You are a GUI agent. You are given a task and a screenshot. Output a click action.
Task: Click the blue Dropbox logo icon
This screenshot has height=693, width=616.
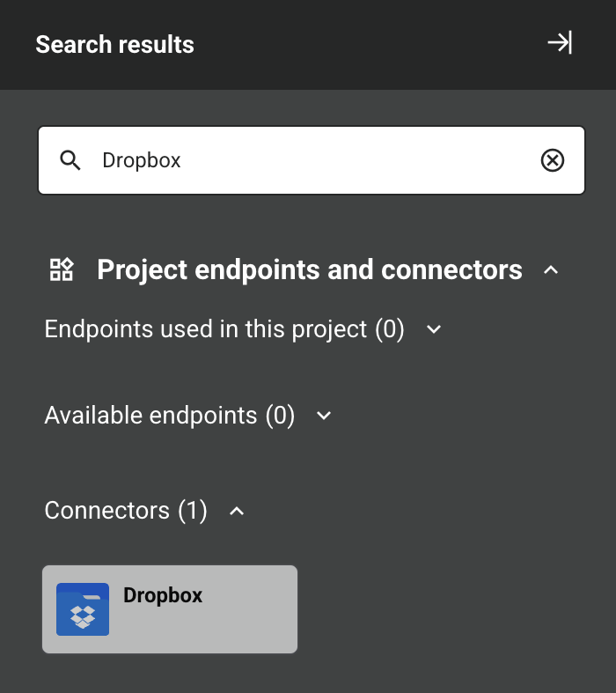click(x=83, y=609)
